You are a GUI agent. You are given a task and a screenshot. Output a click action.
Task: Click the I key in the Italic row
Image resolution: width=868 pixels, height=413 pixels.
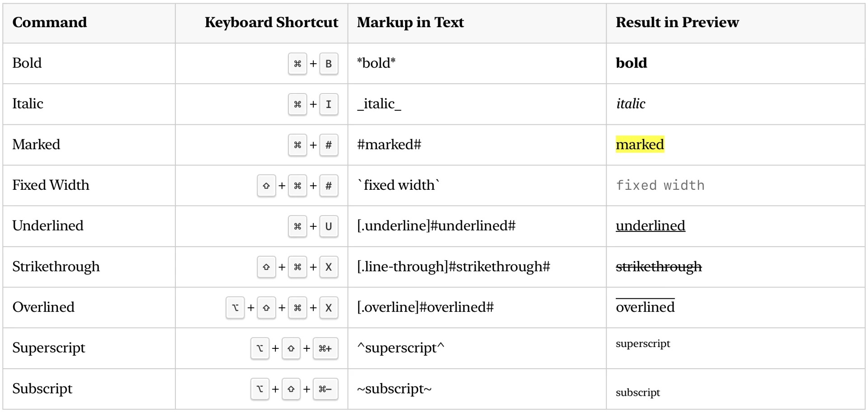click(x=329, y=104)
